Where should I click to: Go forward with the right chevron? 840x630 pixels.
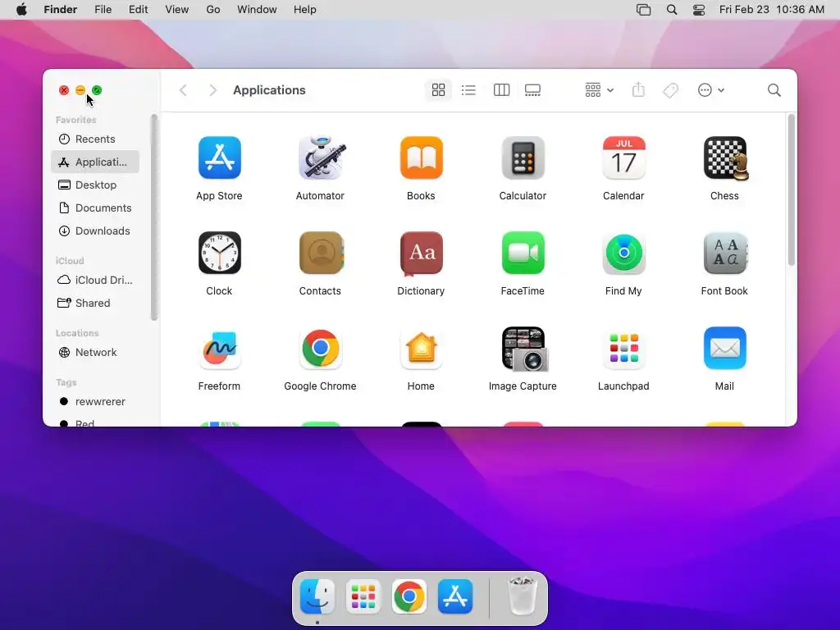(x=212, y=90)
